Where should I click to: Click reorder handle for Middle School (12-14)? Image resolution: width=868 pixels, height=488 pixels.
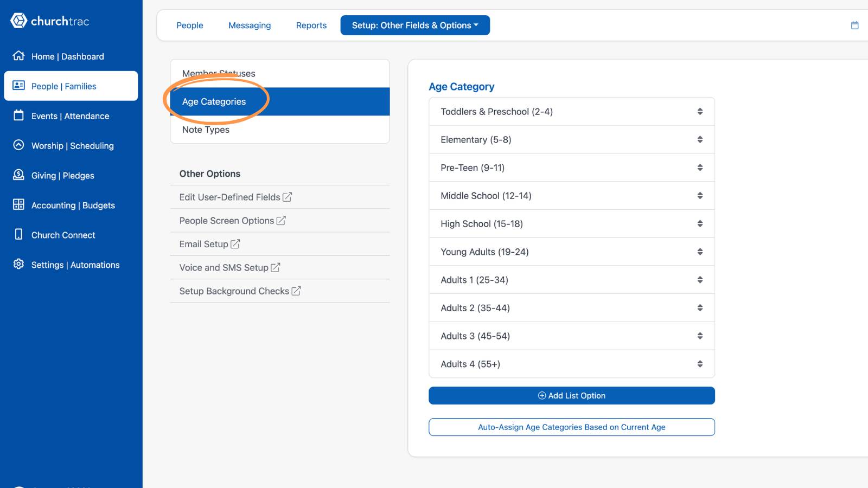(700, 196)
